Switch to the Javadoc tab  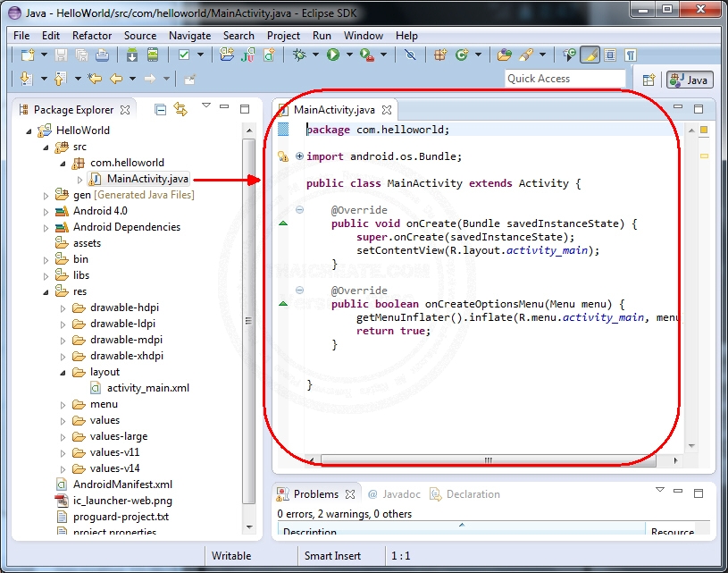tap(400, 493)
